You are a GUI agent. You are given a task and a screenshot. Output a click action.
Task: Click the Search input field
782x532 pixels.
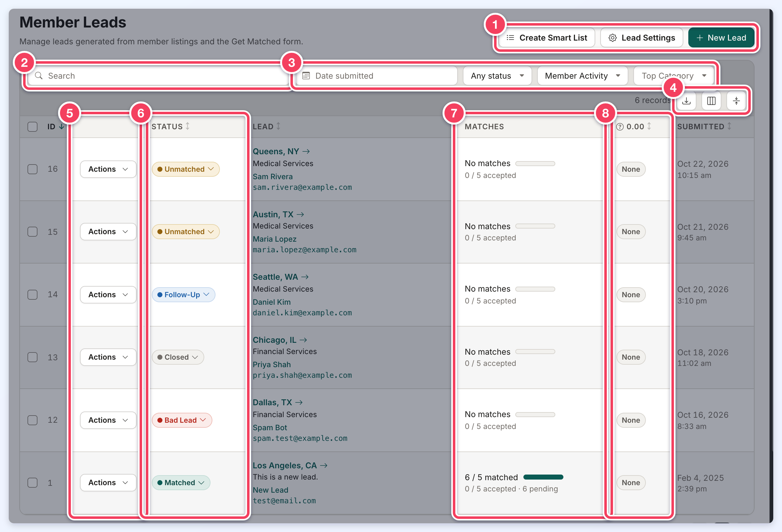pyautogui.click(x=158, y=76)
